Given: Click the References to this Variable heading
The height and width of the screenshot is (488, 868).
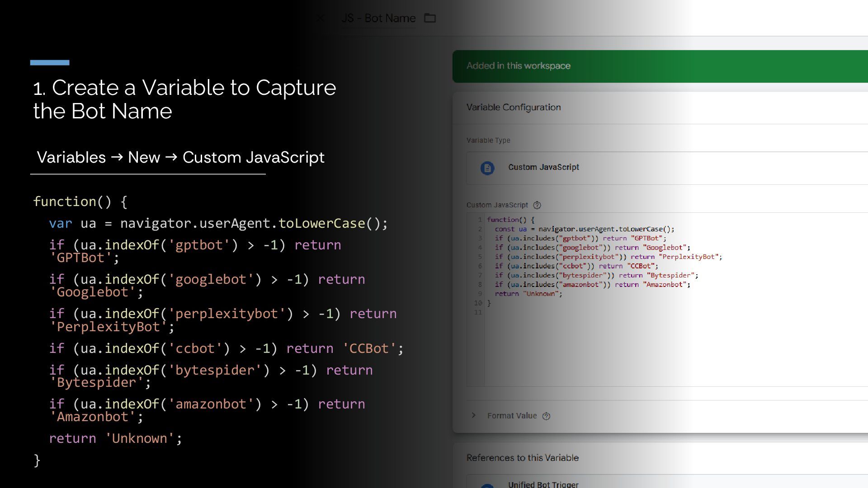Looking at the screenshot, I should 522,458.
